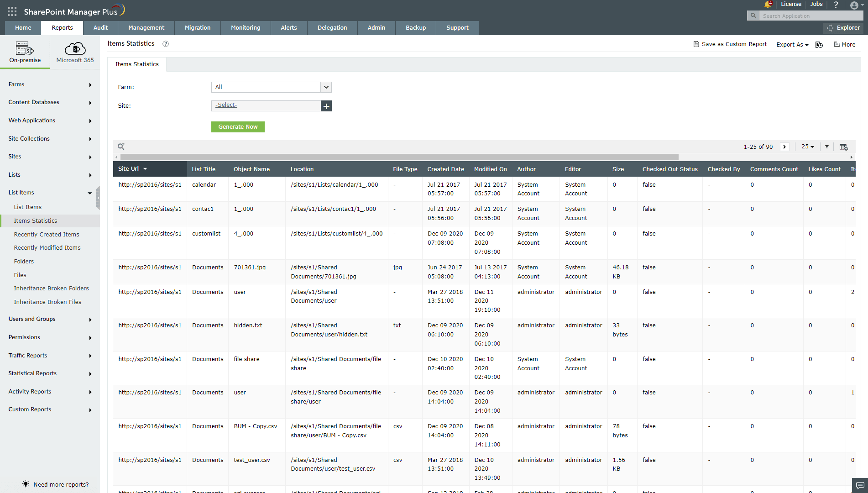868x493 pixels.
Task: Open Inheritance Broken Folders report
Action: coord(51,288)
